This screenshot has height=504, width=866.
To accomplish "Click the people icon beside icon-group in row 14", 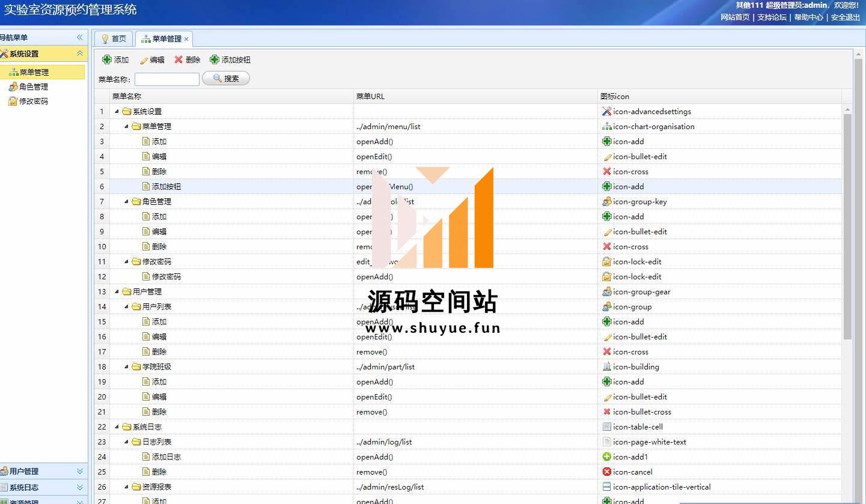I will pyautogui.click(x=606, y=306).
